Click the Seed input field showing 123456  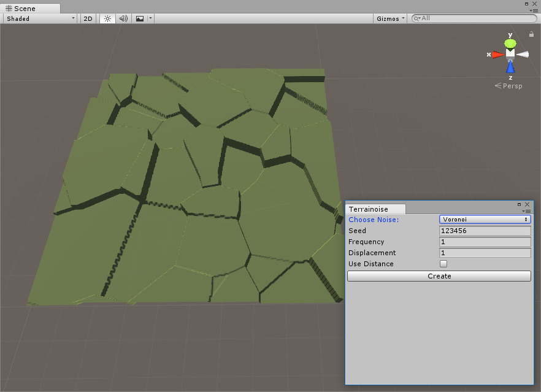[x=485, y=230]
